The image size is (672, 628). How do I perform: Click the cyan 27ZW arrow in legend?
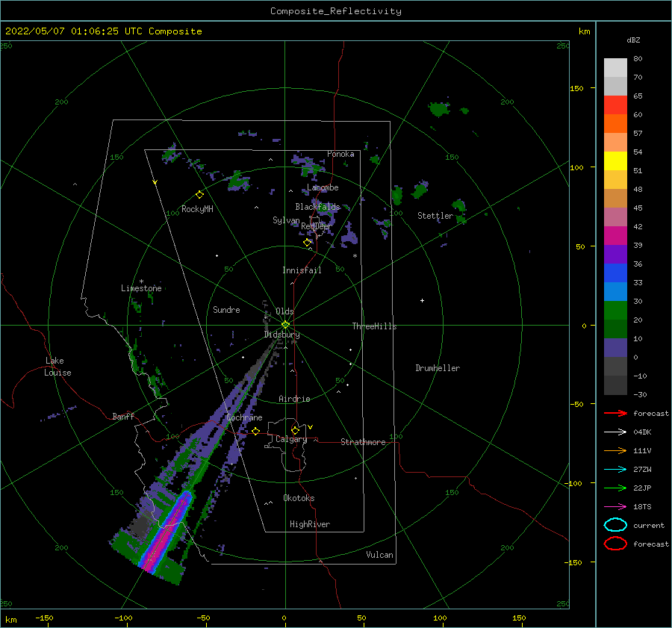pyautogui.click(x=615, y=470)
